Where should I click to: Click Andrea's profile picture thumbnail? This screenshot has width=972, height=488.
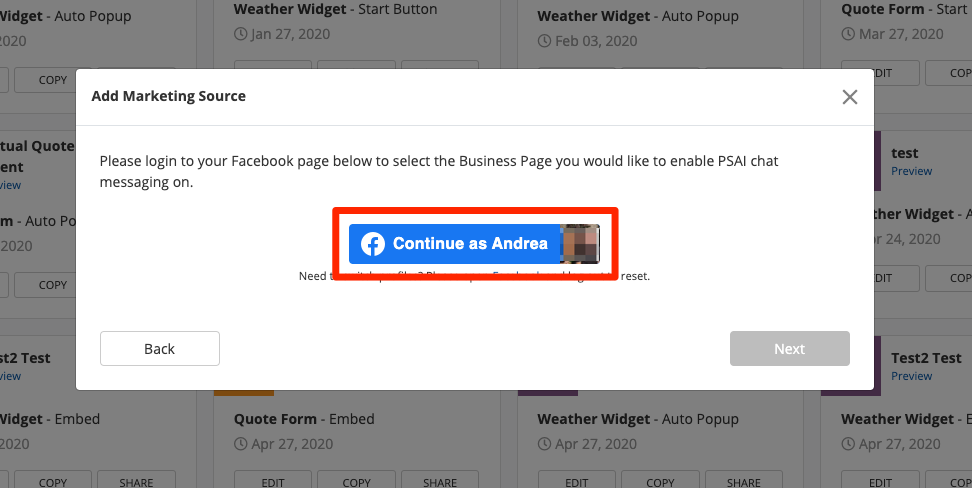[x=580, y=244]
